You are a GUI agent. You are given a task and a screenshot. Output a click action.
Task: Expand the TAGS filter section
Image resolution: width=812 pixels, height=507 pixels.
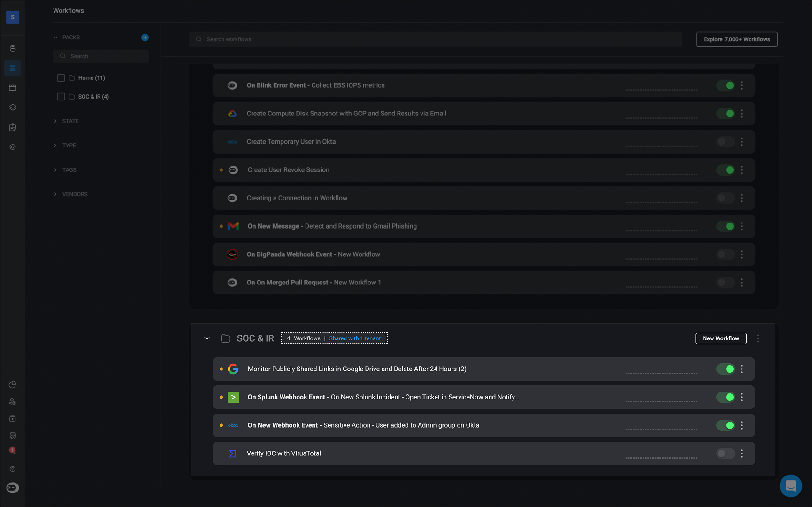click(55, 170)
